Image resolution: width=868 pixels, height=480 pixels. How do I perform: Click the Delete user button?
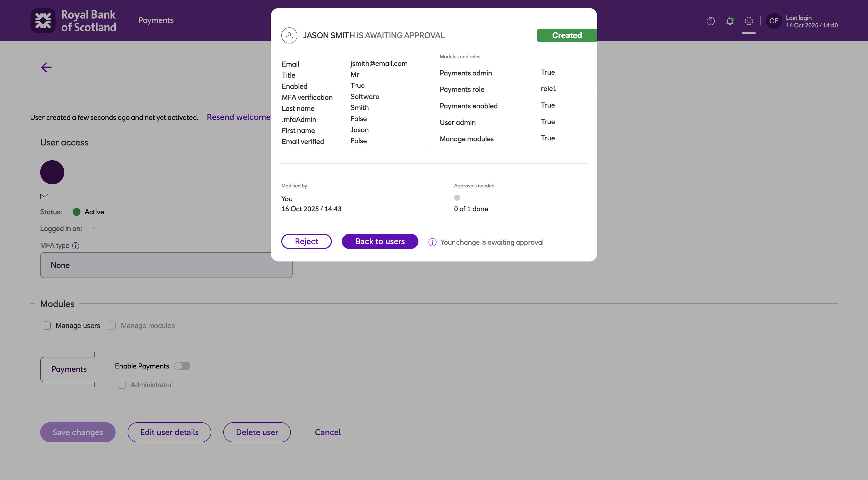pos(257,432)
